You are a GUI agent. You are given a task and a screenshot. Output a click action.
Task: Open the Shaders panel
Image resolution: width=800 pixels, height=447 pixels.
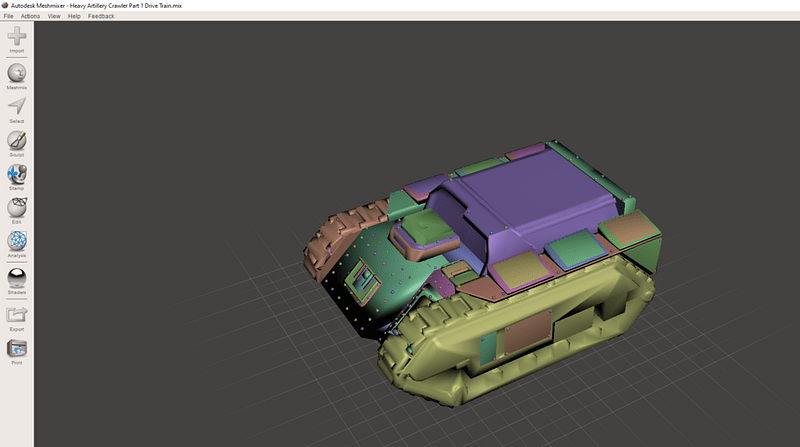click(17, 278)
